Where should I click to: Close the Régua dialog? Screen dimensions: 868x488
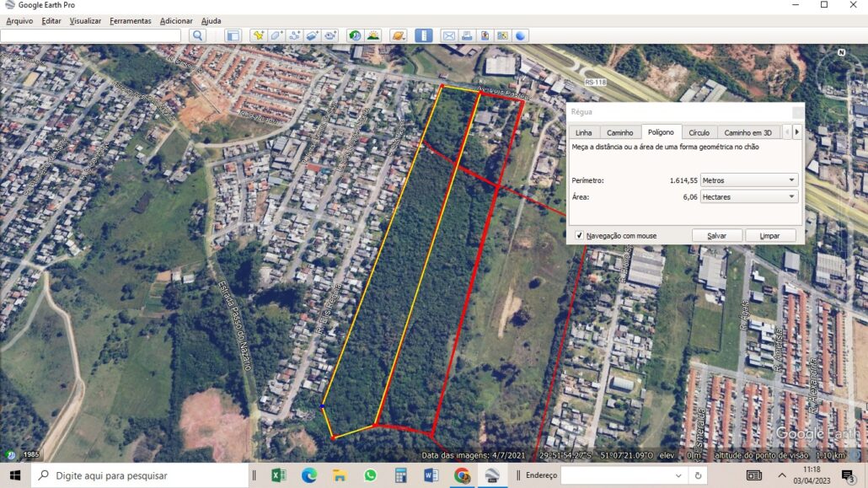(797, 112)
